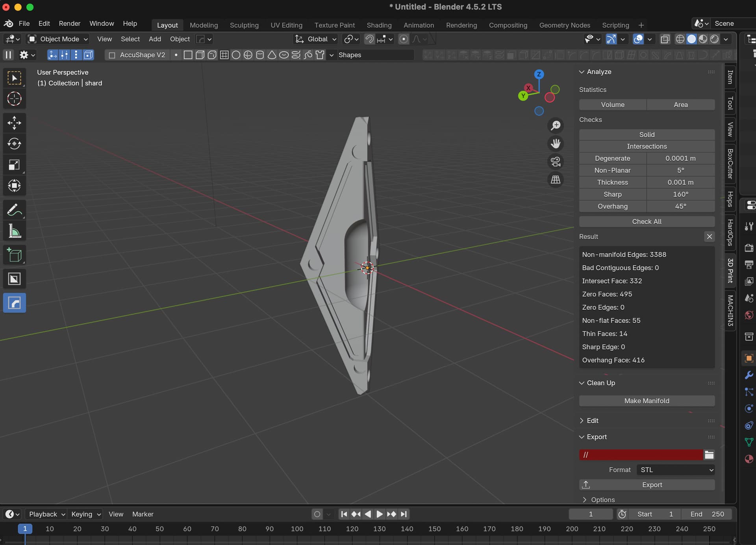
Task: Select the Measure ruler tool
Action: [14, 231]
